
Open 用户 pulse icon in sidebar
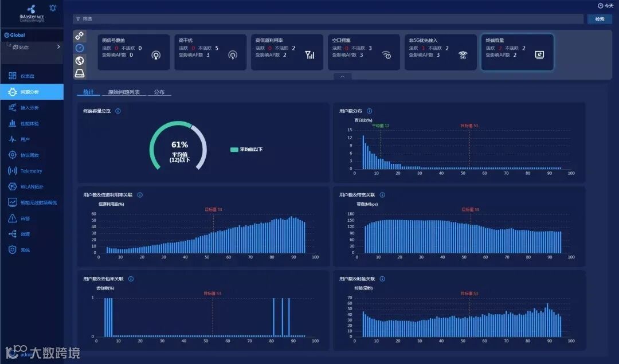pyautogui.click(x=13, y=139)
